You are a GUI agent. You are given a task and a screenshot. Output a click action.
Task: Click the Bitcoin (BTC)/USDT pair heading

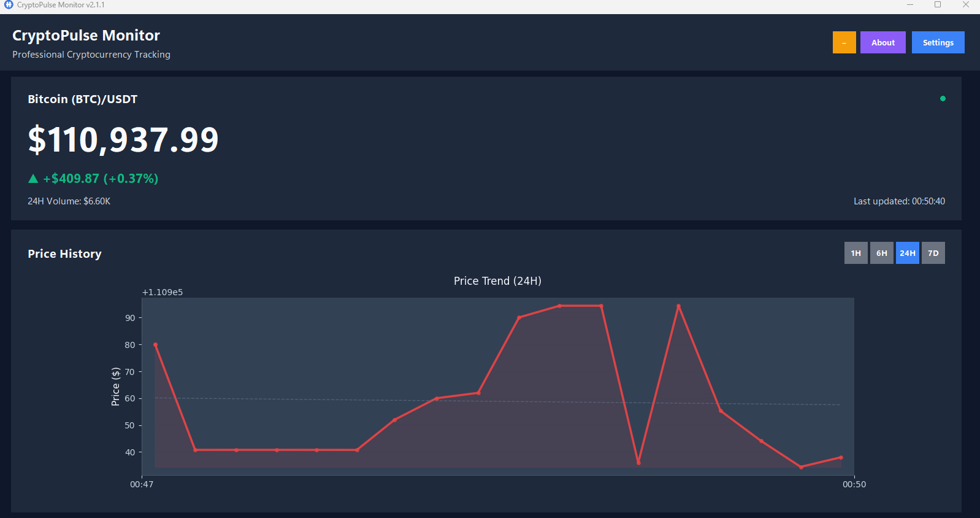[x=83, y=99]
